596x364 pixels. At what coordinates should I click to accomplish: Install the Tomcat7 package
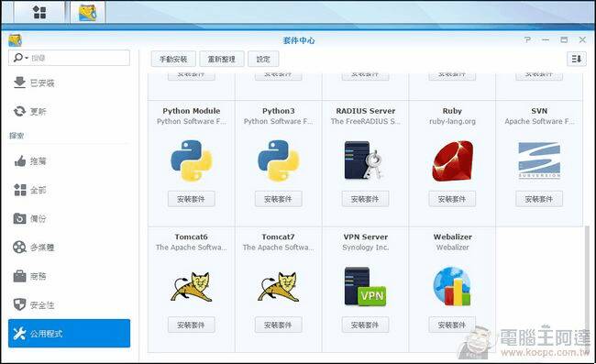point(278,325)
